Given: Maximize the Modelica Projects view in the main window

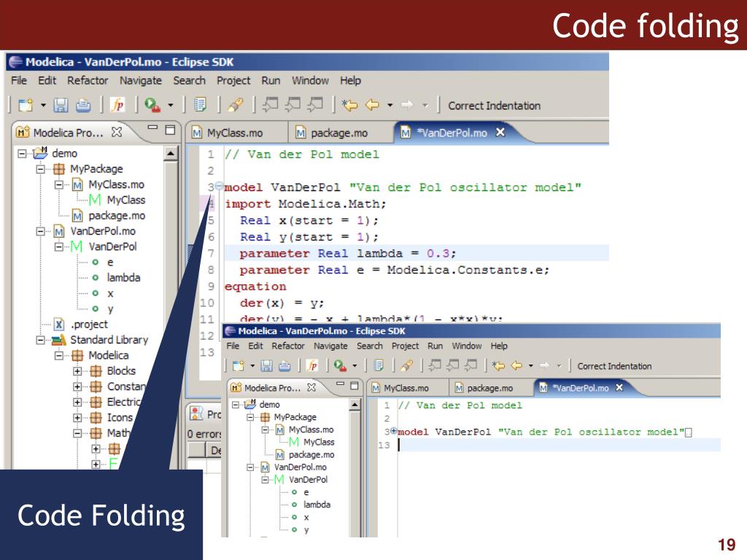Looking at the screenshot, I should (170, 130).
